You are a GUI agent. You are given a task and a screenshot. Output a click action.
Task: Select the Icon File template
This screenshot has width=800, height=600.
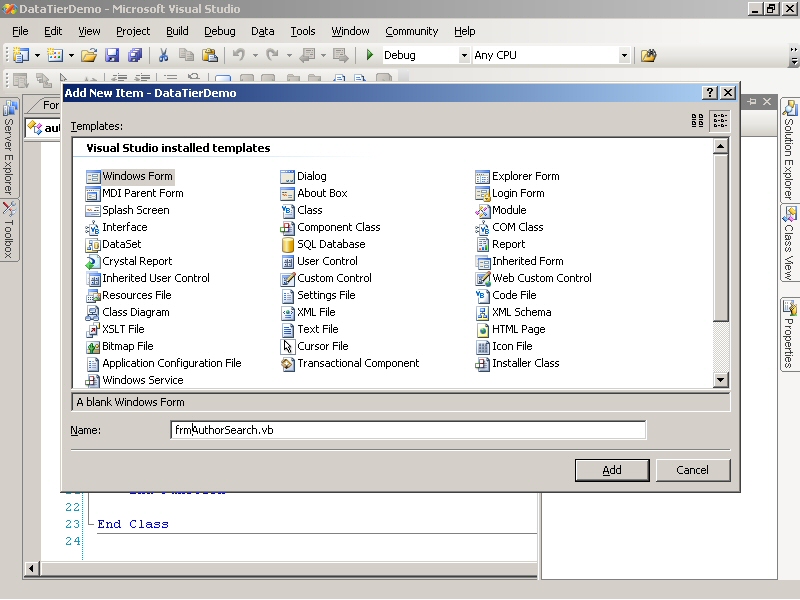coord(504,346)
